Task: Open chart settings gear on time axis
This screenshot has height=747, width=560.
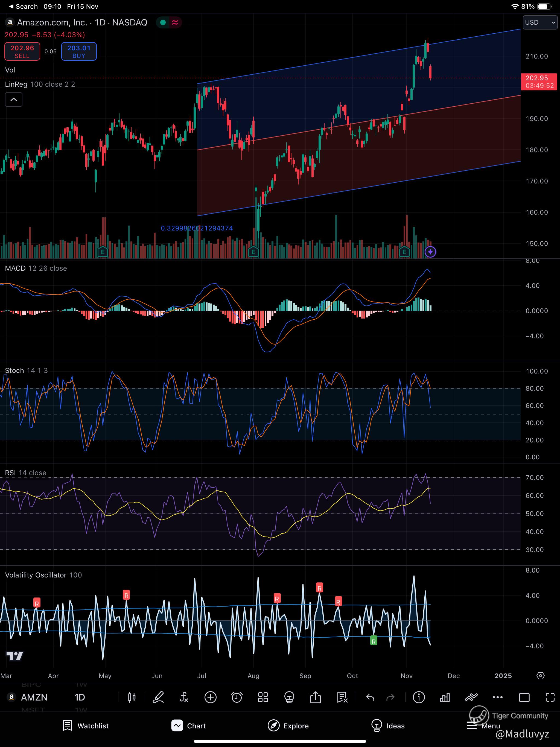Action: tap(540, 676)
